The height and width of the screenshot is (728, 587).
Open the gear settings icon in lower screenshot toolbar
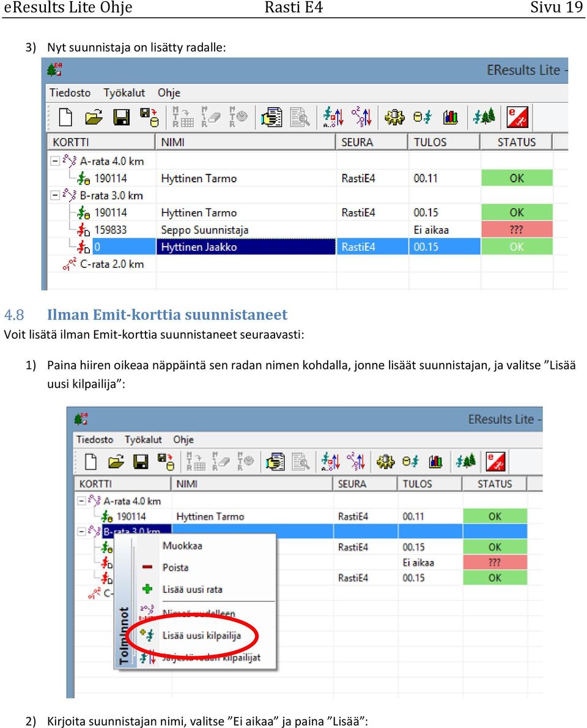click(385, 461)
